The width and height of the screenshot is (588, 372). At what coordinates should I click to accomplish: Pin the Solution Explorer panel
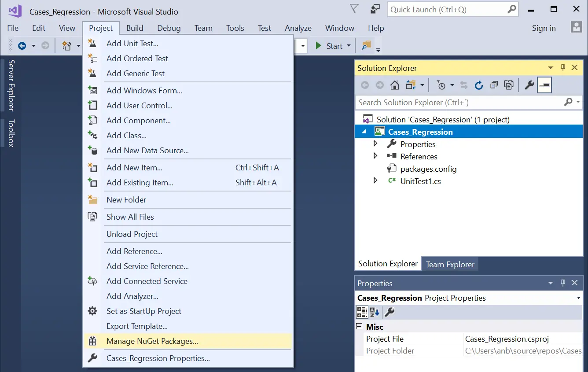tap(562, 67)
